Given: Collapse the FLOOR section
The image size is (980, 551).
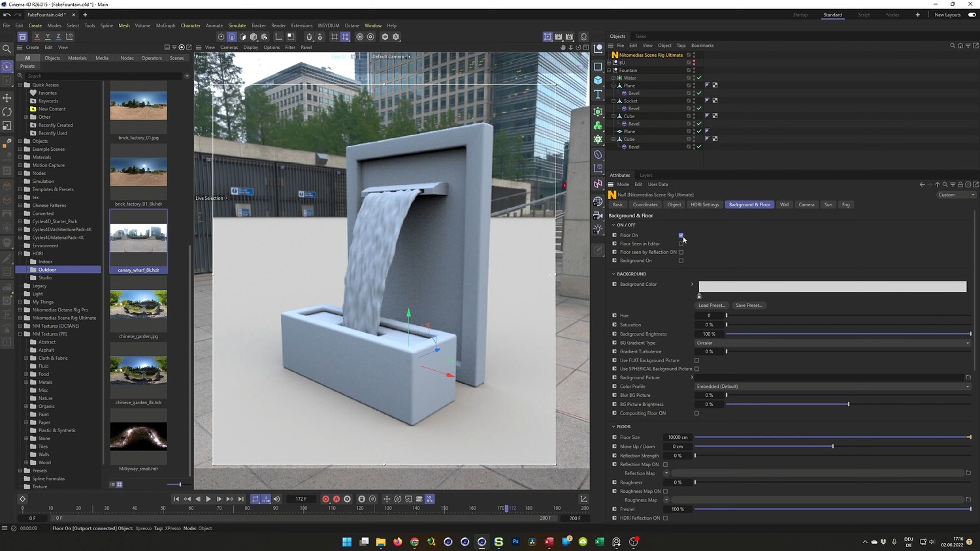Looking at the screenshot, I should [613, 427].
